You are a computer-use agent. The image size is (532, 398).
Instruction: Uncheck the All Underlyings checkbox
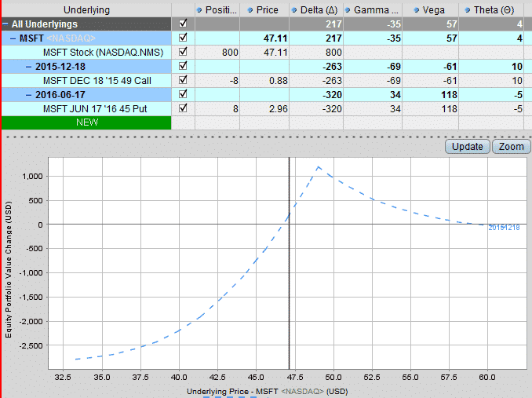coord(183,24)
